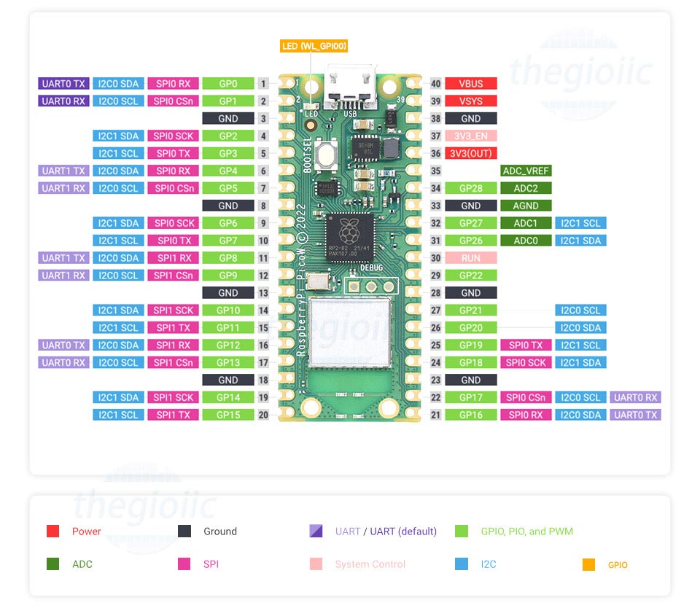
Task: Select the blue I2C legend swatch
Action: coord(461,564)
